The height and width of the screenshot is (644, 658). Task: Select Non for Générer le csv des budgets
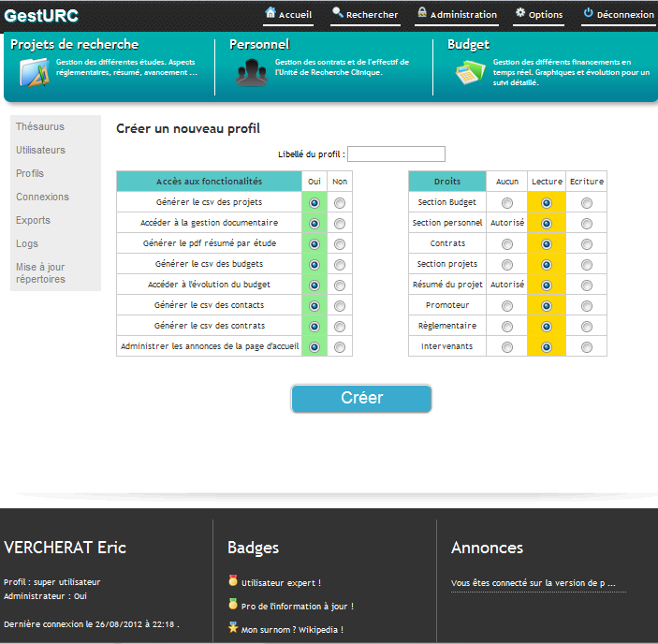[x=340, y=265]
